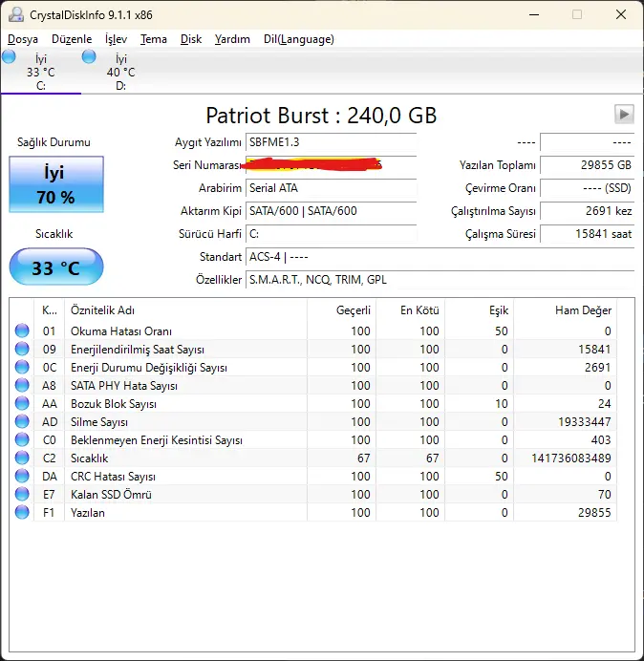This screenshot has width=644, height=661.
Task: Click the Yazılan Toplamı value 29855 GB
Action: pos(587,165)
